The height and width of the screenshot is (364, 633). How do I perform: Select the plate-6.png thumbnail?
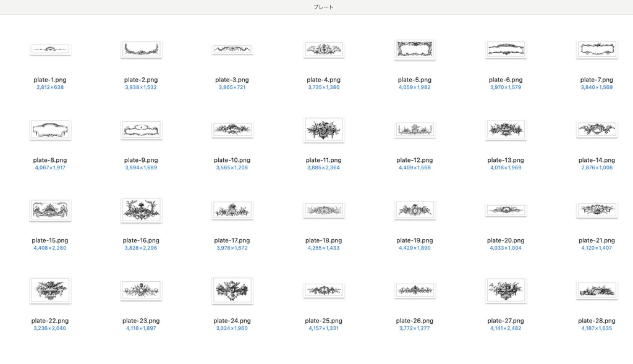pyautogui.click(x=506, y=49)
